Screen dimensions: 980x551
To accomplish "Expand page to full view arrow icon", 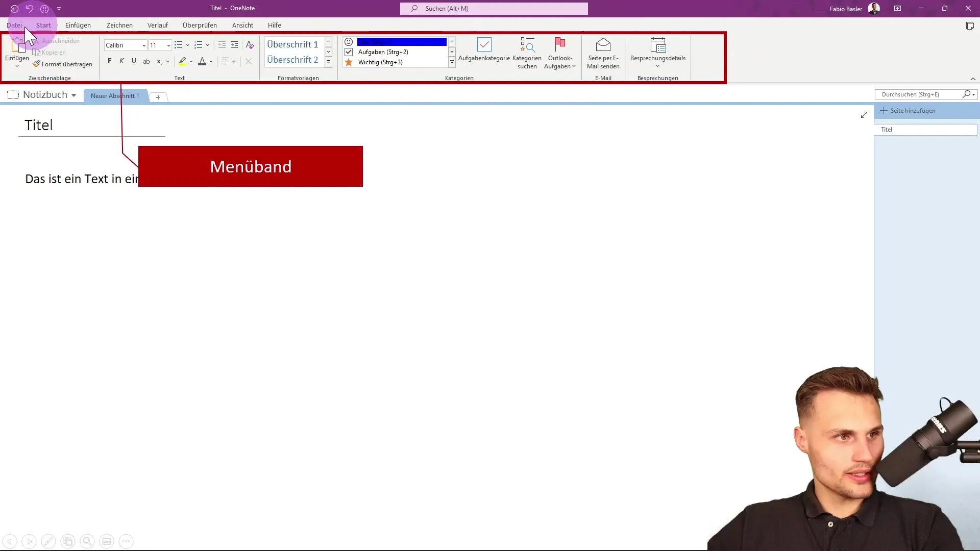I will coord(864,115).
